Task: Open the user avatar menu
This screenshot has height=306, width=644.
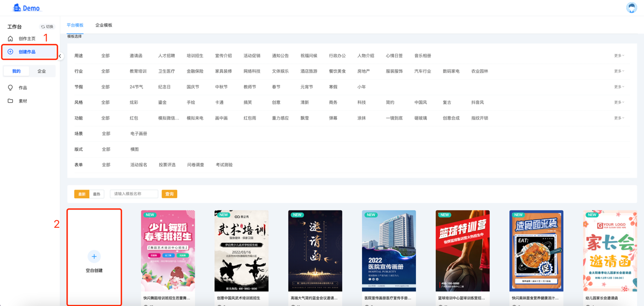Action: coord(631,7)
